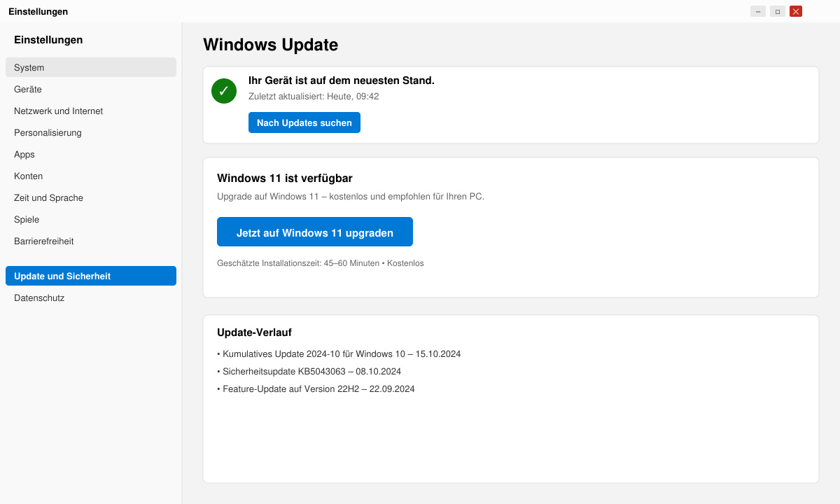The width and height of the screenshot is (840, 504).
Task: Maximize the Einstellungen window
Action: [x=778, y=11]
